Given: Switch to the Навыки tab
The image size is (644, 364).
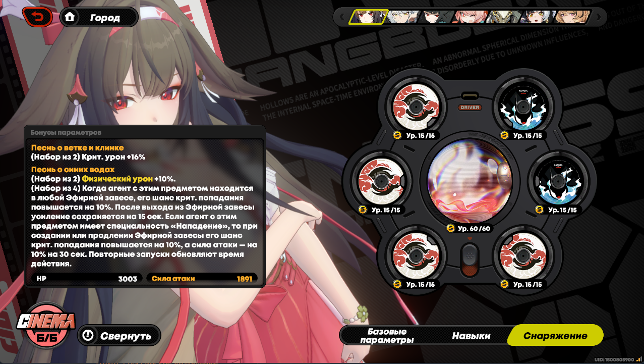Looking at the screenshot, I should [471, 336].
